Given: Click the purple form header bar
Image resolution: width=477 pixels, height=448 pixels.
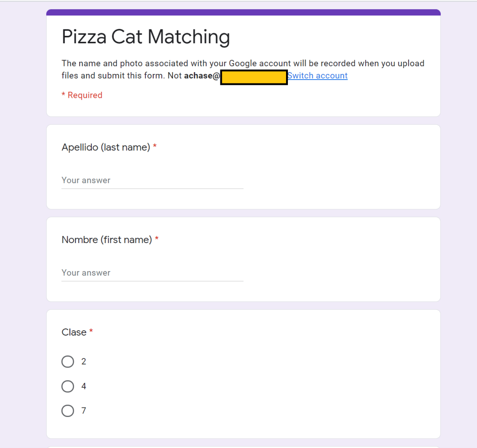Looking at the screenshot, I should pos(243,12).
